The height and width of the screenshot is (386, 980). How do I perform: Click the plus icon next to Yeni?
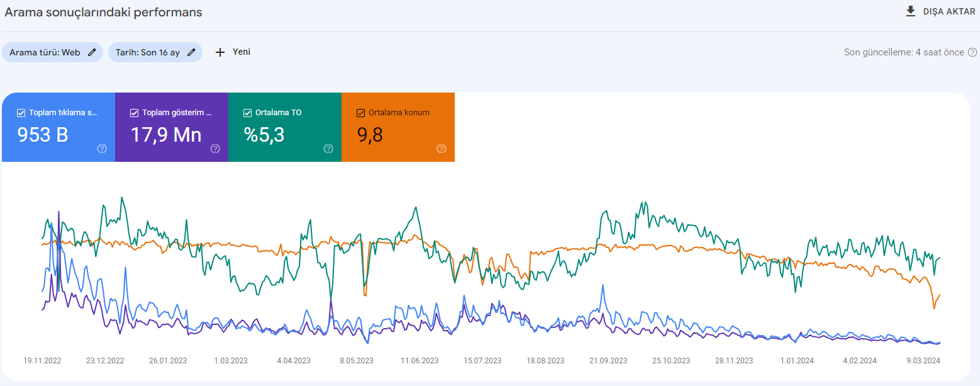220,52
